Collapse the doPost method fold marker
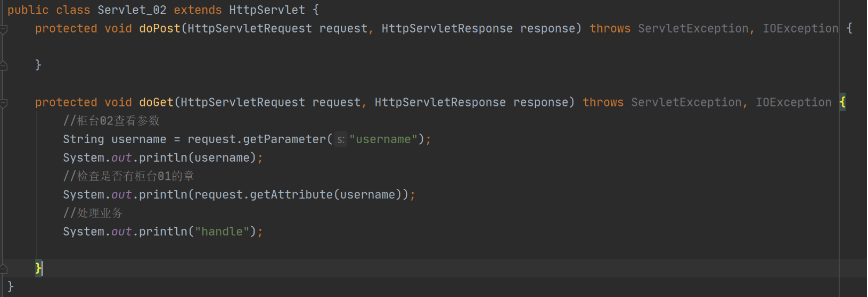The image size is (868, 297). coord(4,29)
